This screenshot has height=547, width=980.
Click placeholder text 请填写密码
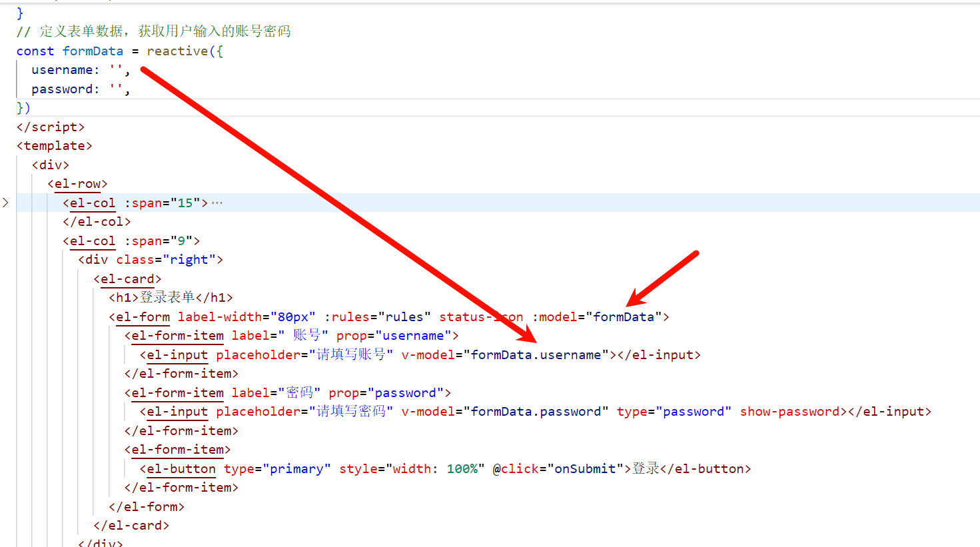[351, 411]
